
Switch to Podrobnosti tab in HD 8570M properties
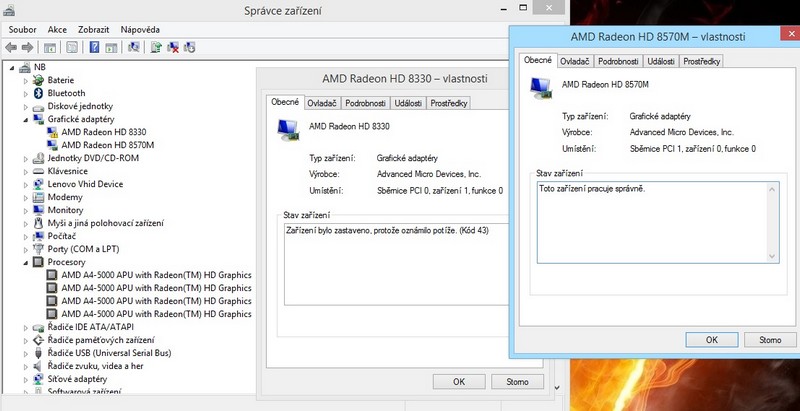pos(618,61)
